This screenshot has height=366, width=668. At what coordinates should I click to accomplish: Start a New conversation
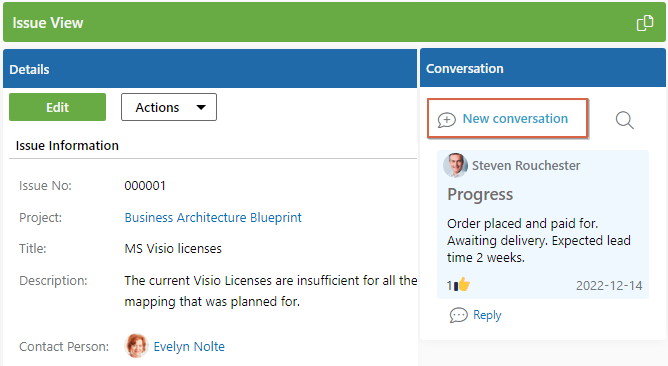(508, 118)
